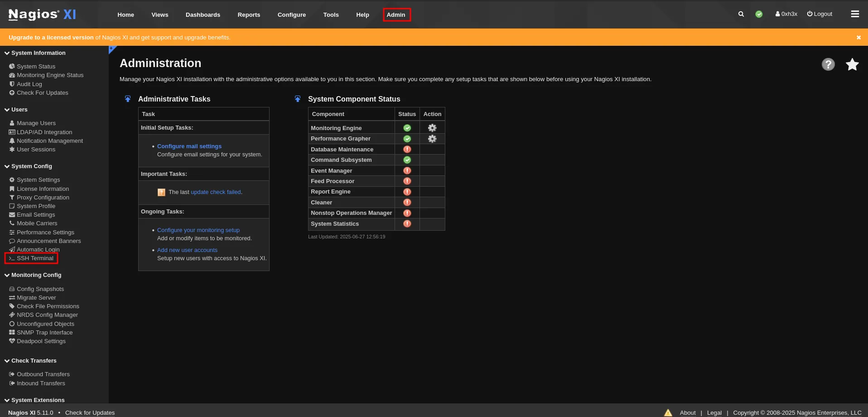Open SNMP Trap Interface in sidebar
Viewport: 868px width, 417px height.
coord(41,333)
